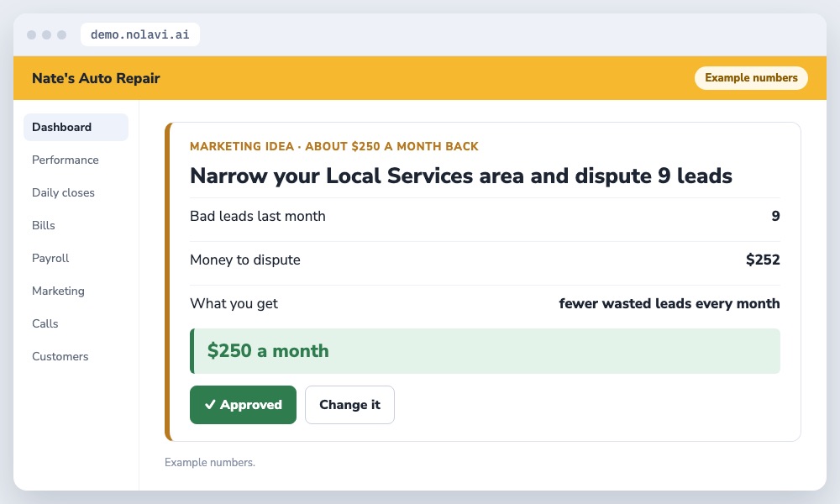Click the demo.nolavi.ai address bar
The image size is (840, 504).
click(x=139, y=34)
